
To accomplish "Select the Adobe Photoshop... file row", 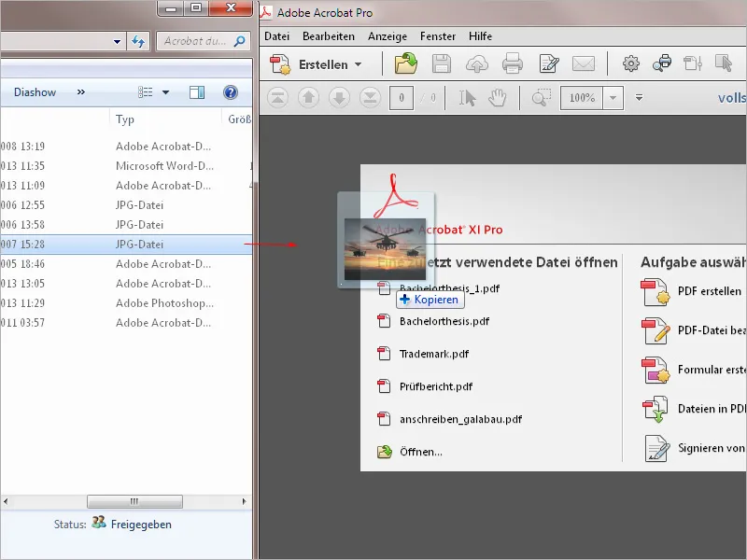I will tap(126, 303).
